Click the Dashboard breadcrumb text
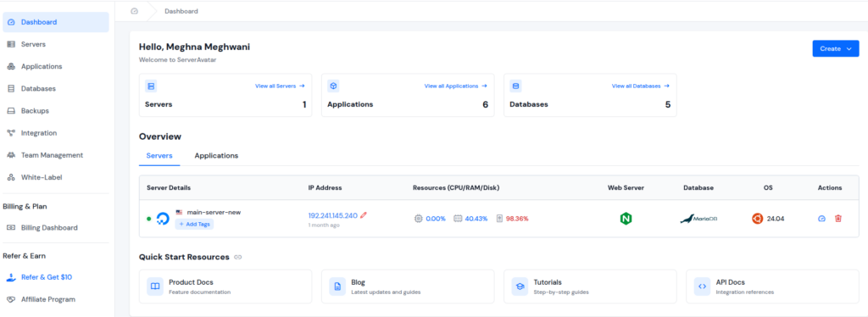868x317 pixels. (x=181, y=11)
